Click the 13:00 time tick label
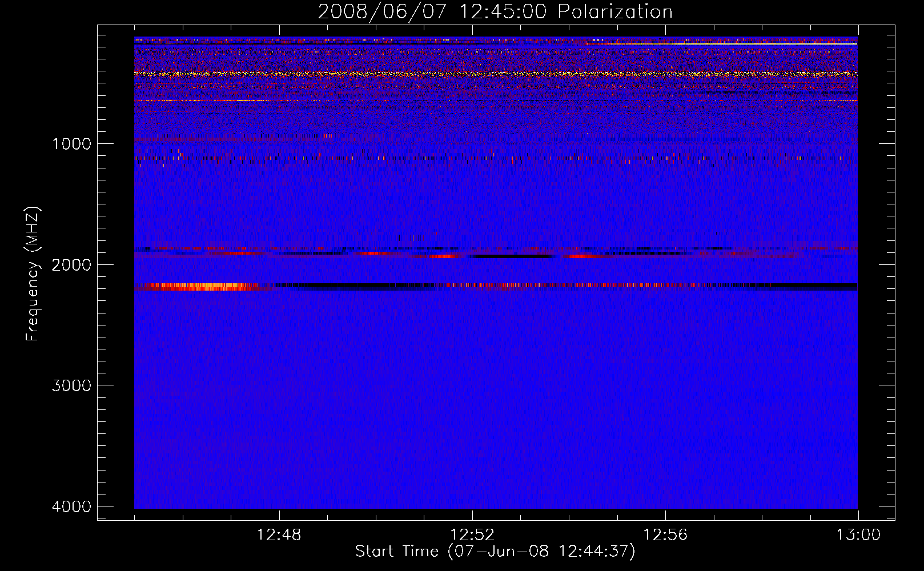Screen dimensions: 924x571 (x=858, y=535)
